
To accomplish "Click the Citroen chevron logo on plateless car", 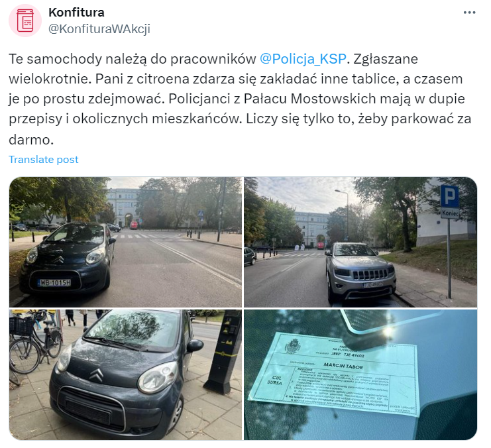I will (97, 374).
